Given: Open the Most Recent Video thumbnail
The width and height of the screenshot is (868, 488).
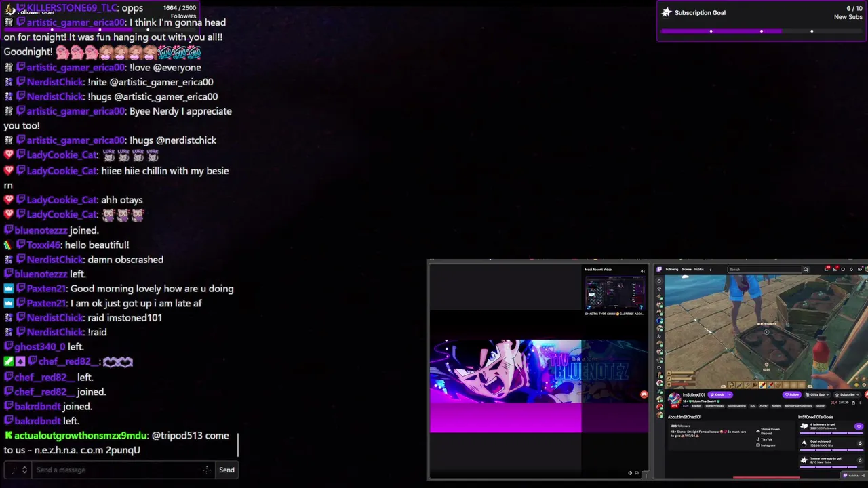Looking at the screenshot, I should [x=616, y=292].
